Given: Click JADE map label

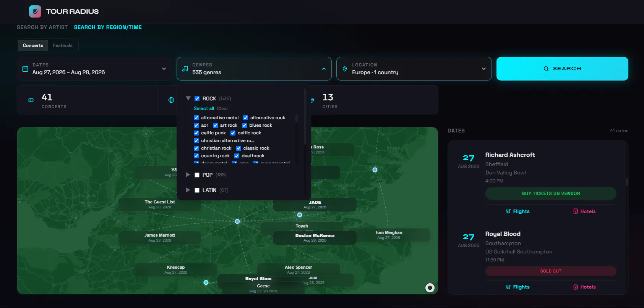Looking at the screenshot, I should pyautogui.click(x=315, y=205).
